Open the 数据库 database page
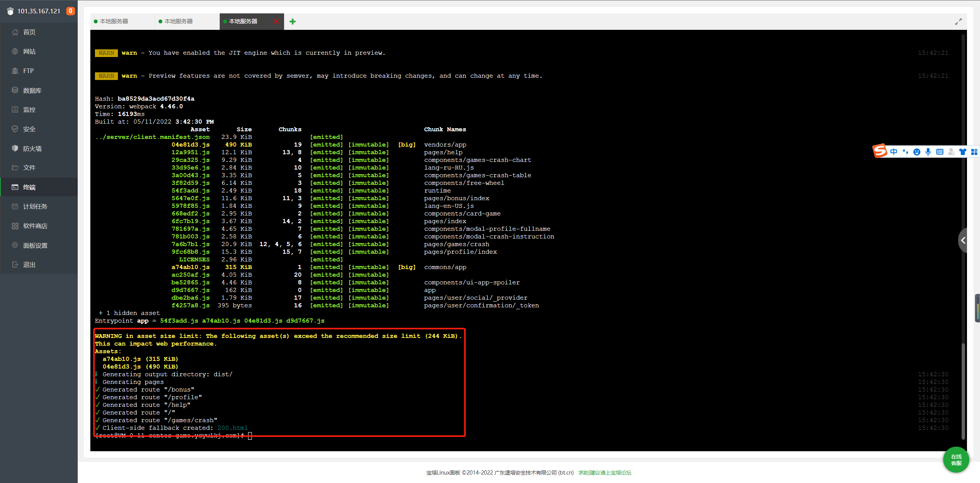Image resolution: width=980 pixels, height=483 pixels. click(32, 90)
